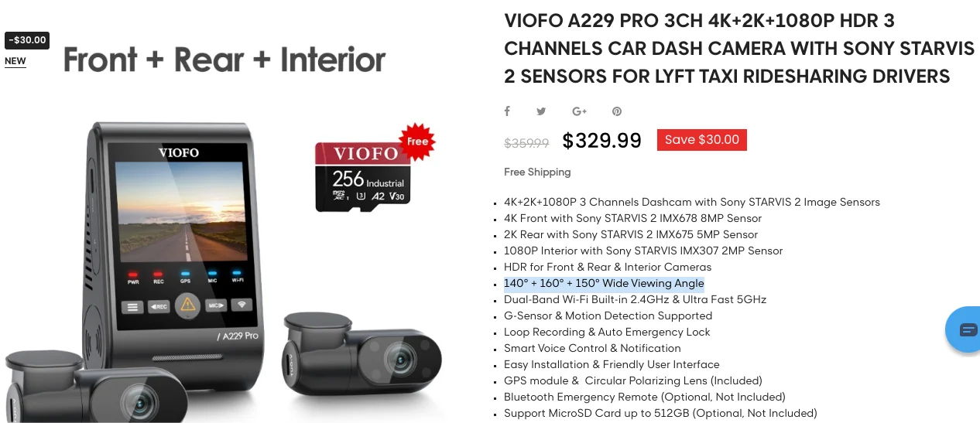
Task: Open the blue chat widget bubble
Action: pos(965,330)
